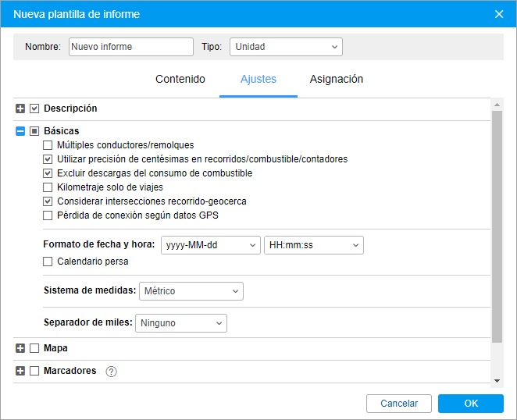Open the yyyy-MM-dd date format dropdown
Viewport: 517px width, 420px height.
(210, 245)
